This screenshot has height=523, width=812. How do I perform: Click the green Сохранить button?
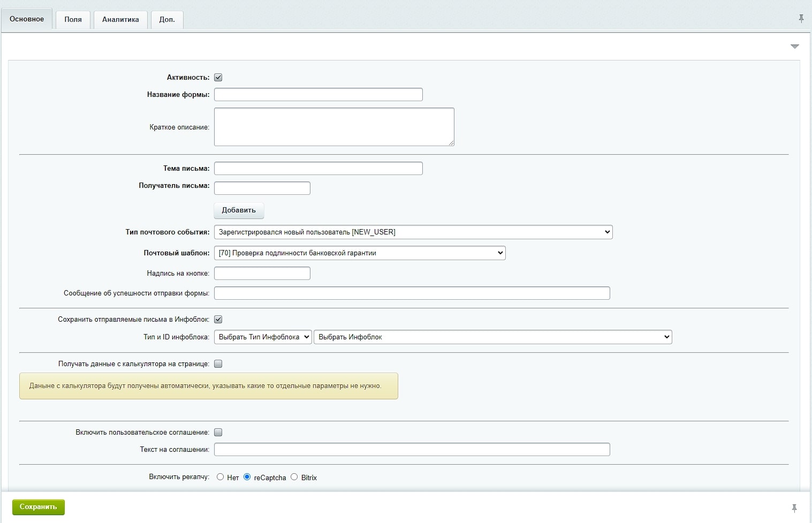coord(39,507)
